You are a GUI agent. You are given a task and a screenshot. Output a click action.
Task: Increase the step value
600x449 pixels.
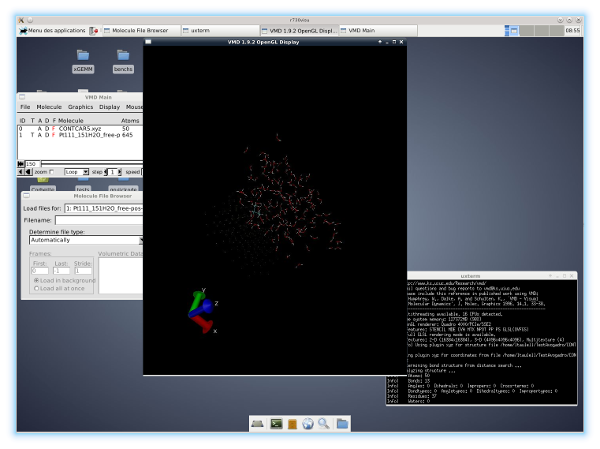tap(120, 172)
